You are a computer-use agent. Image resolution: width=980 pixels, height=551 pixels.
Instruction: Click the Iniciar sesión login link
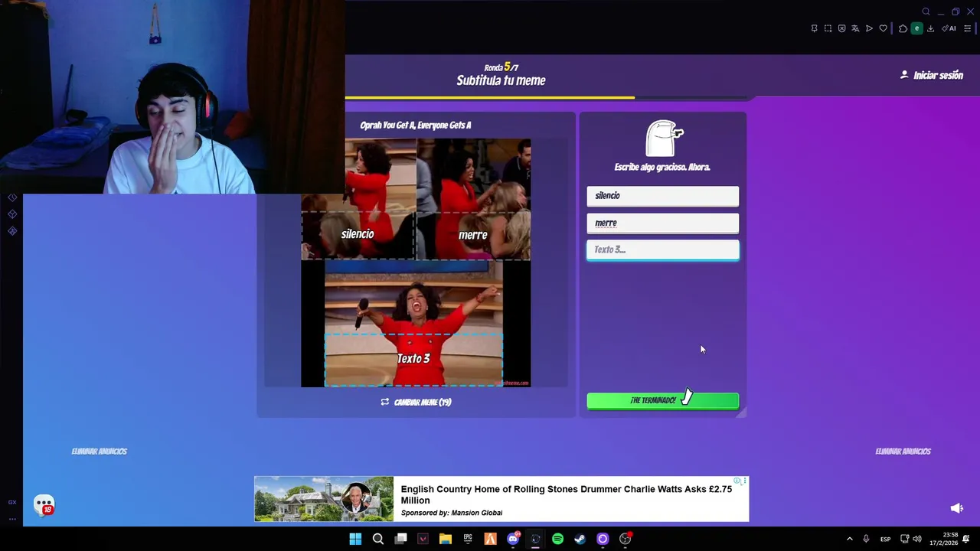coord(932,75)
